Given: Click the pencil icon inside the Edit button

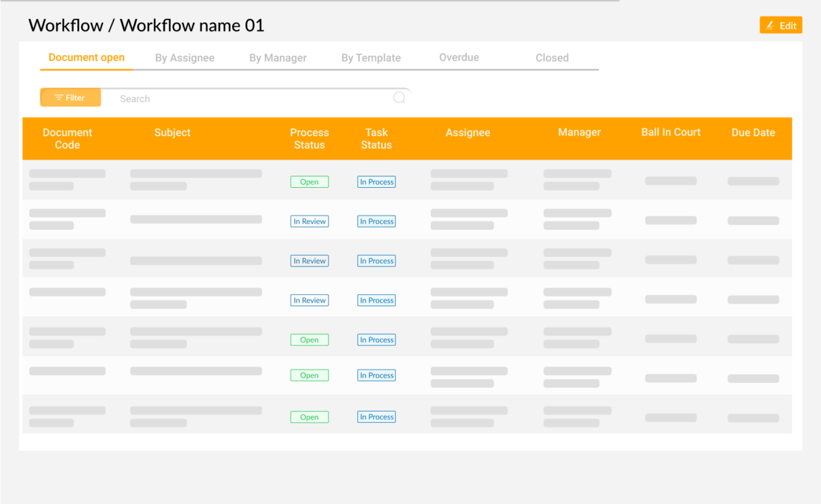Looking at the screenshot, I should tap(770, 25).
